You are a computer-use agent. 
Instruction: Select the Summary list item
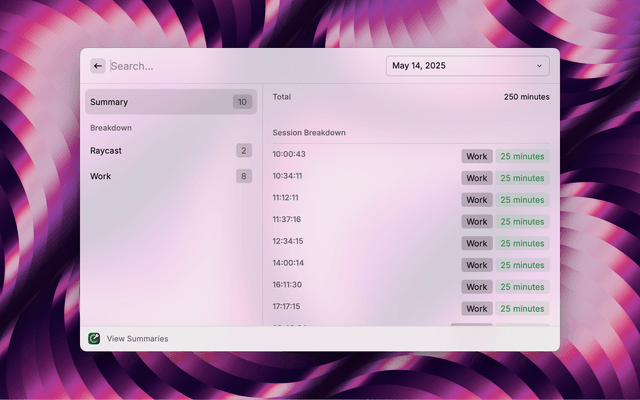click(171, 102)
